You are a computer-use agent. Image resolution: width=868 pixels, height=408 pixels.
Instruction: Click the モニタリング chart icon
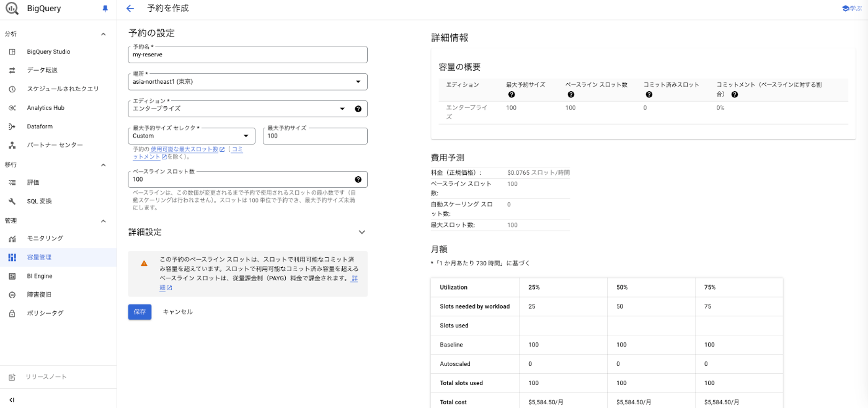[12, 238]
